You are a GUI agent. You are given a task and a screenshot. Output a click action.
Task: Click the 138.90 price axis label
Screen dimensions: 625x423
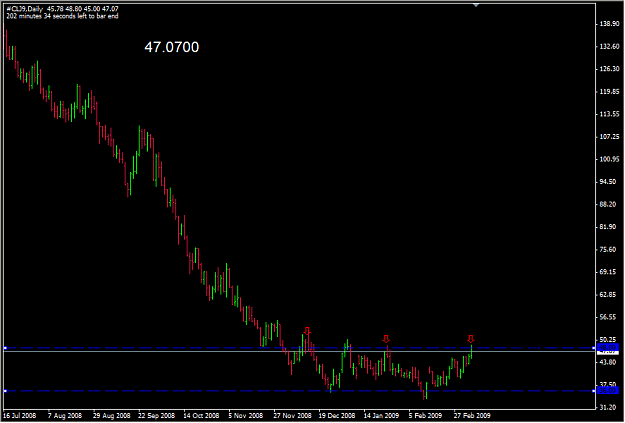point(609,24)
